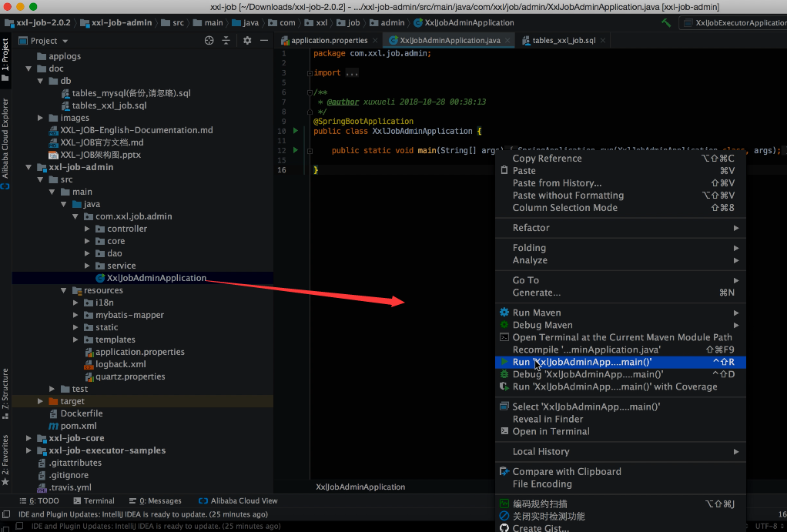This screenshot has width=787, height=532.
Task: Open the 2: Favorites tool window stripe
Action: point(5,460)
